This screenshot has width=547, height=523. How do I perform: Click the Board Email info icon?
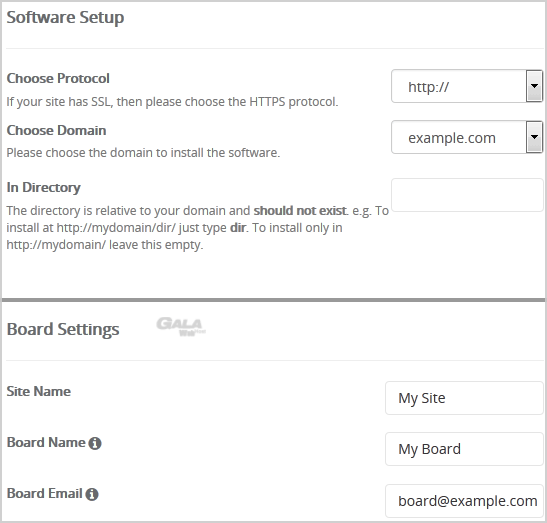pos(92,494)
